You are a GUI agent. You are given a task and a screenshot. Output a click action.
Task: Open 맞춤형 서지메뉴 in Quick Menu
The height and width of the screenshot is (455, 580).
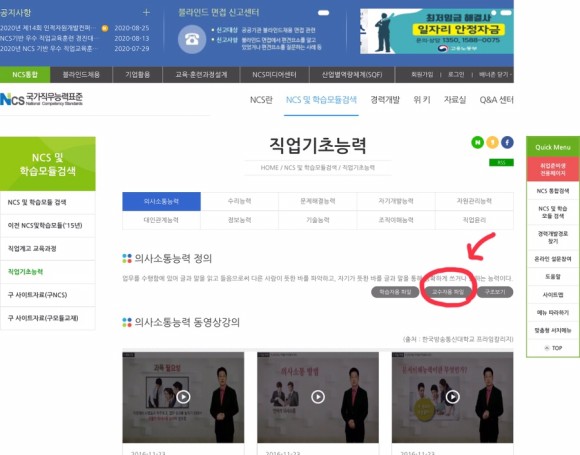click(553, 330)
